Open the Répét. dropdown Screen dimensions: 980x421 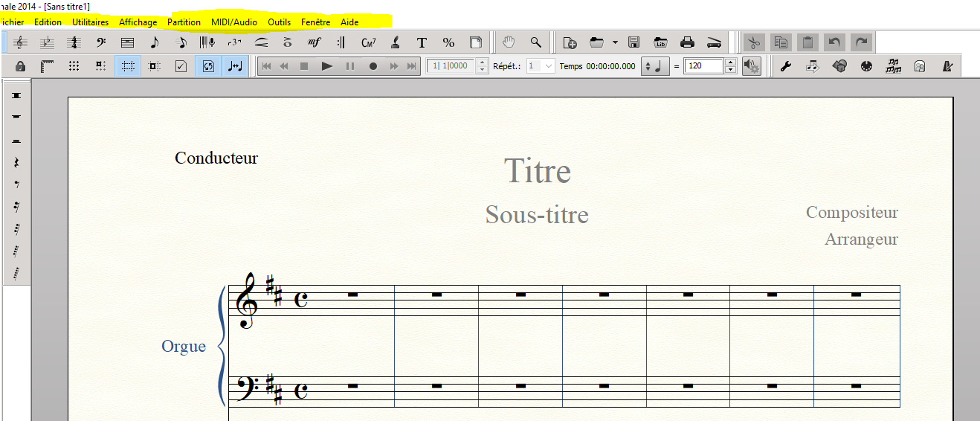point(541,66)
